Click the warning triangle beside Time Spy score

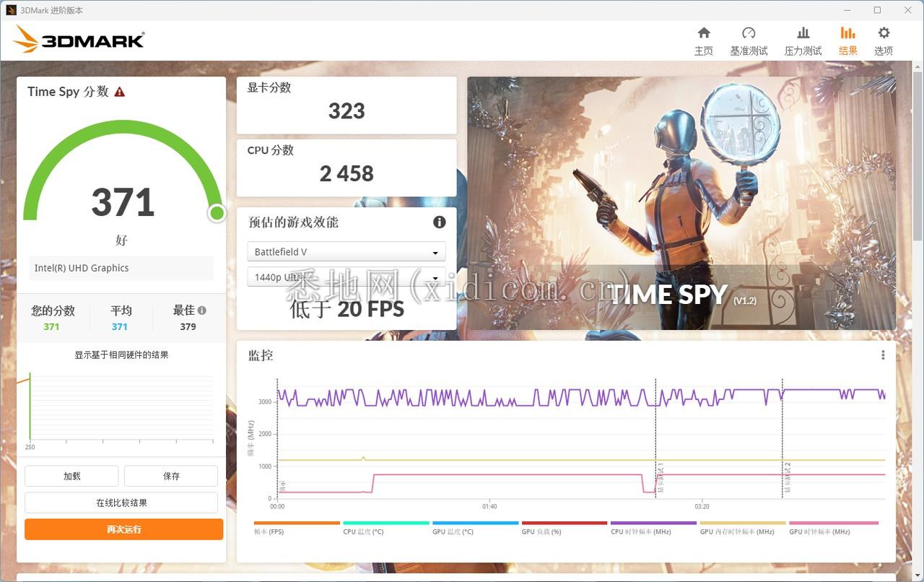(120, 92)
